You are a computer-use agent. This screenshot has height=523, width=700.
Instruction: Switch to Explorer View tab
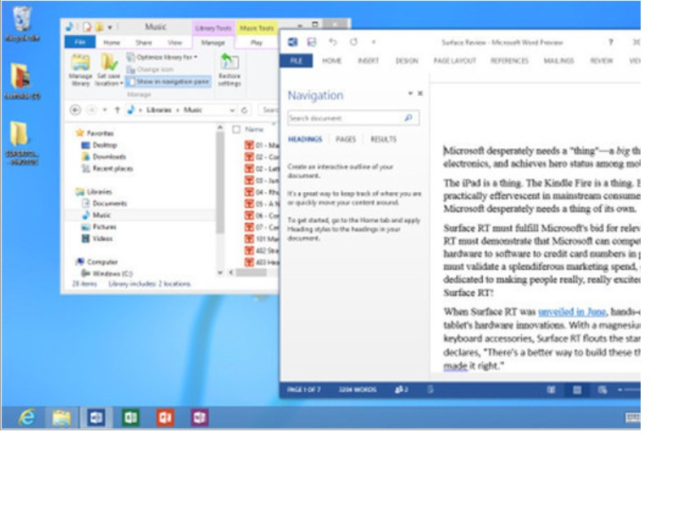tap(175, 42)
